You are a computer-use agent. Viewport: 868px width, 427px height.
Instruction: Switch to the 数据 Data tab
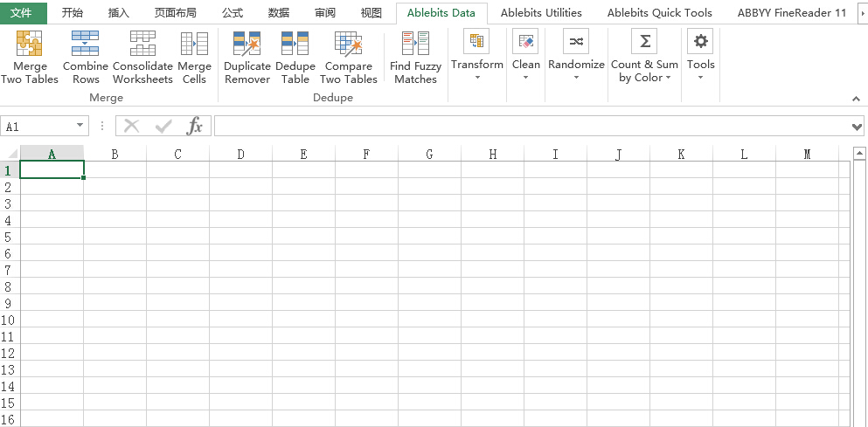(x=279, y=13)
